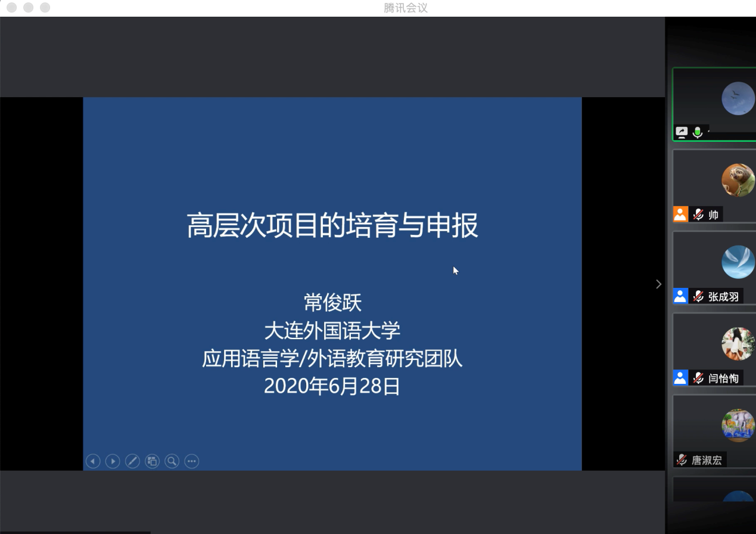756x534 pixels.
Task: Select the elephant avatar of participant 唐淑宏
Action: click(x=738, y=426)
